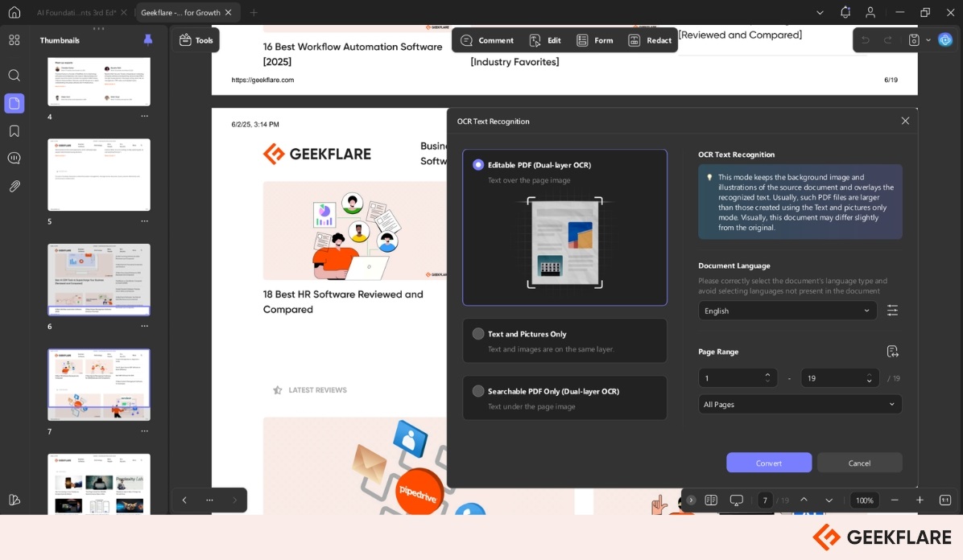Select page 5 thumbnail
Viewport: 963px width, 560px height.
(99, 175)
